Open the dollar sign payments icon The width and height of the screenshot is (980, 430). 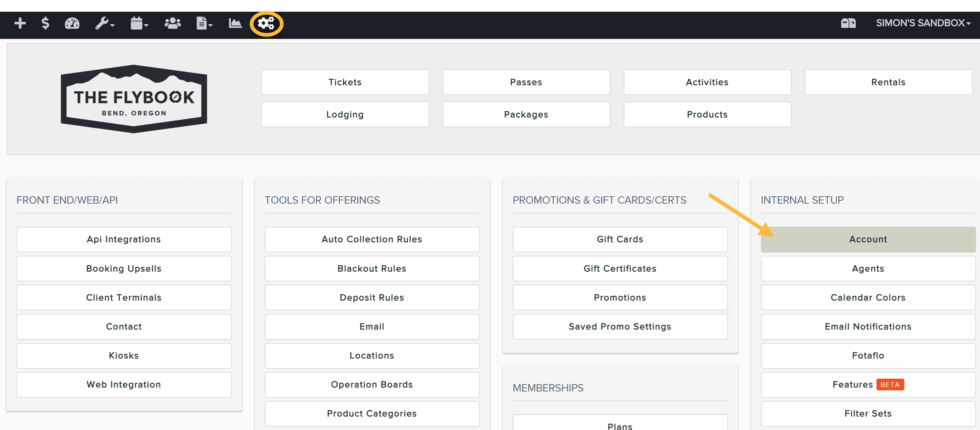pos(45,23)
